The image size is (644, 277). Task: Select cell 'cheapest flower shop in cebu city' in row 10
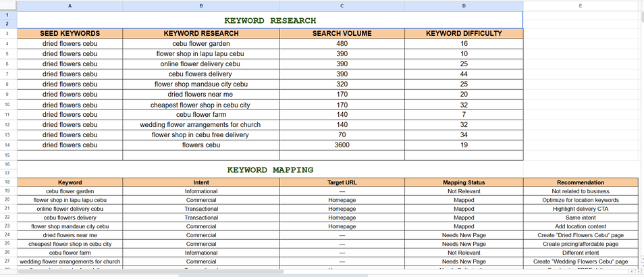pos(201,105)
